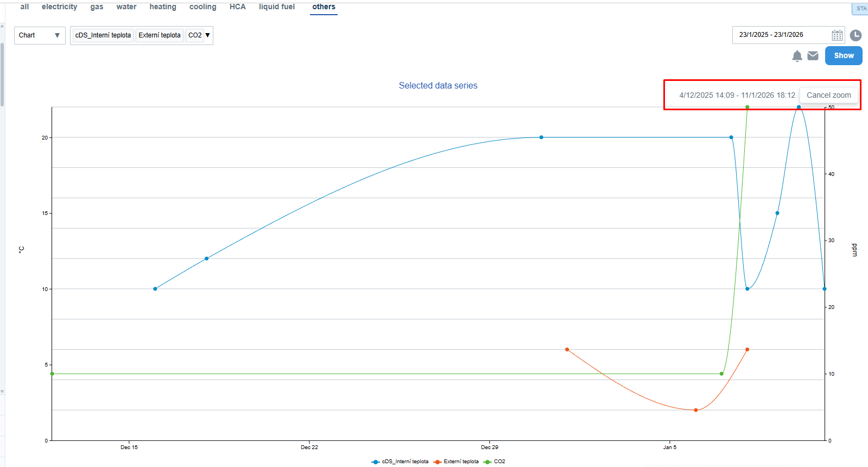Click the Cancel zoom button
868x467 pixels.
[828, 95]
